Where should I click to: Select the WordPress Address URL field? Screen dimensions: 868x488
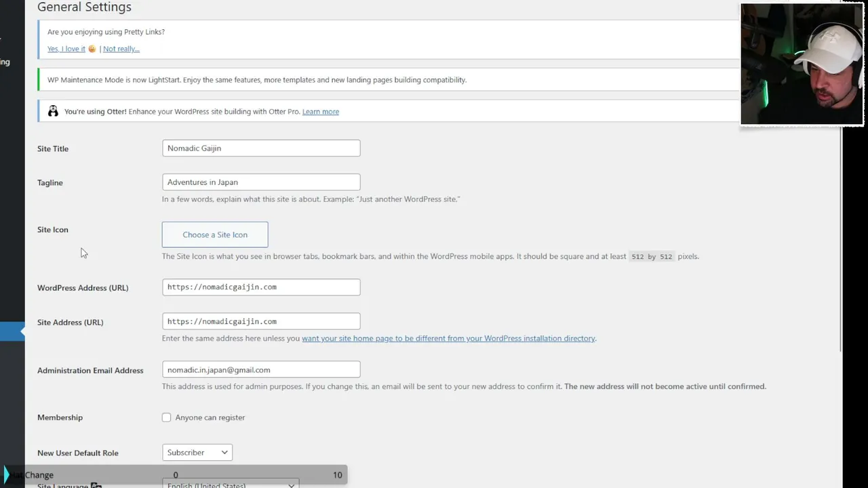261,287
